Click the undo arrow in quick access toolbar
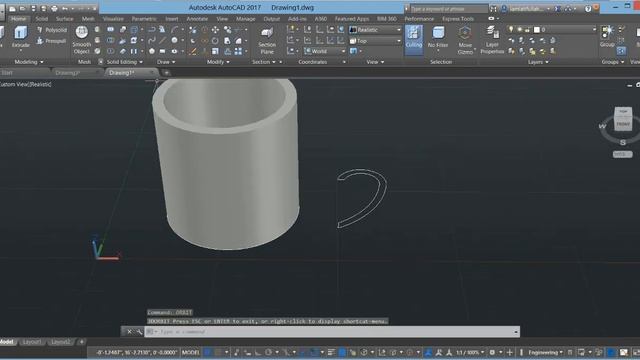 [x=64, y=8]
